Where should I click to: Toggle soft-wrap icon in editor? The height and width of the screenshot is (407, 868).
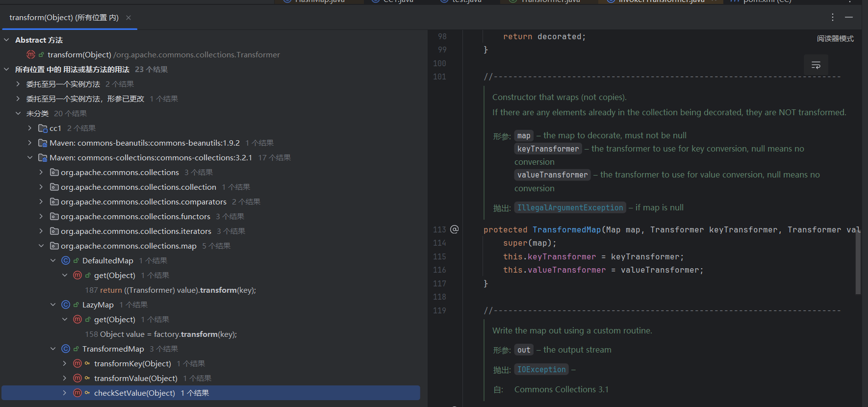click(x=816, y=65)
